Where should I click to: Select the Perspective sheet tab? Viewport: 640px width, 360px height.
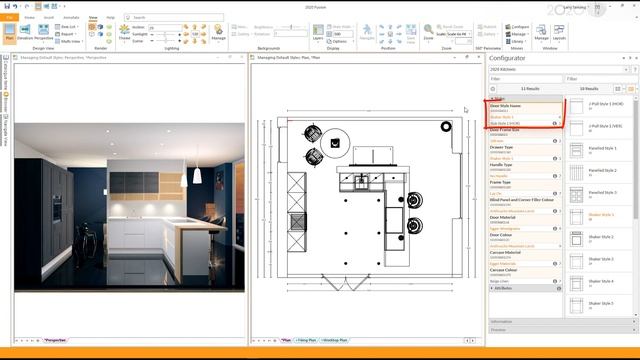56,340
